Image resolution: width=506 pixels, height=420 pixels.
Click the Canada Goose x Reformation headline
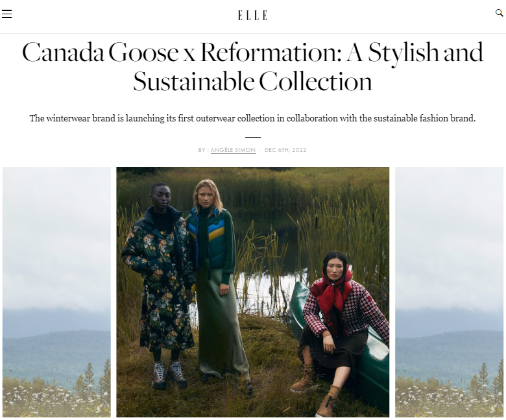pyautogui.click(x=253, y=66)
